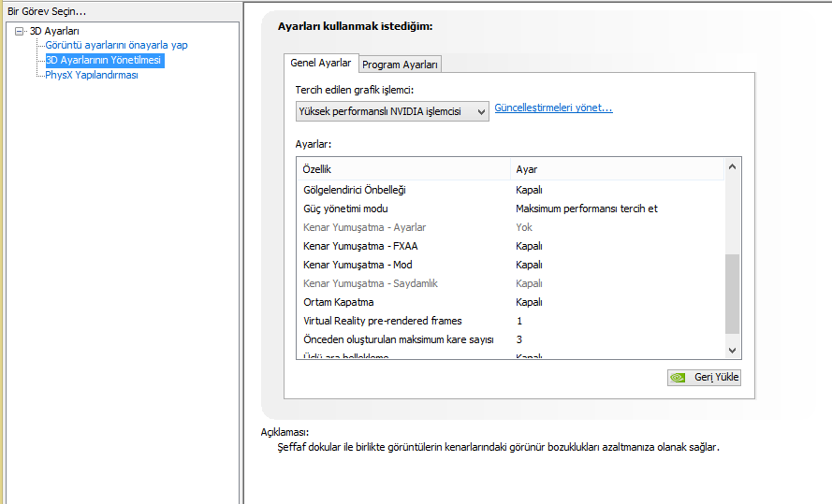Open the Tercih edilen grafik işlemci dropdown

pyautogui.click(x=392, y=111)
